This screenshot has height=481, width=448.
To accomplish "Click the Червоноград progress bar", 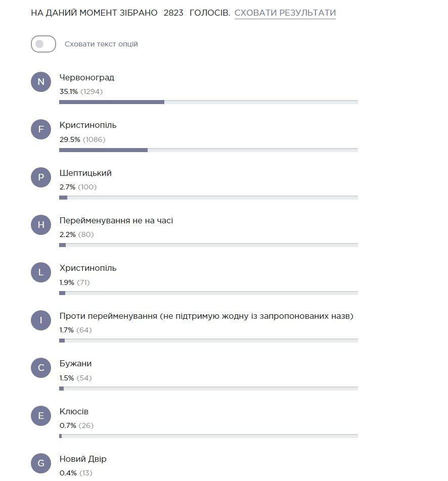I will (208, 102).
